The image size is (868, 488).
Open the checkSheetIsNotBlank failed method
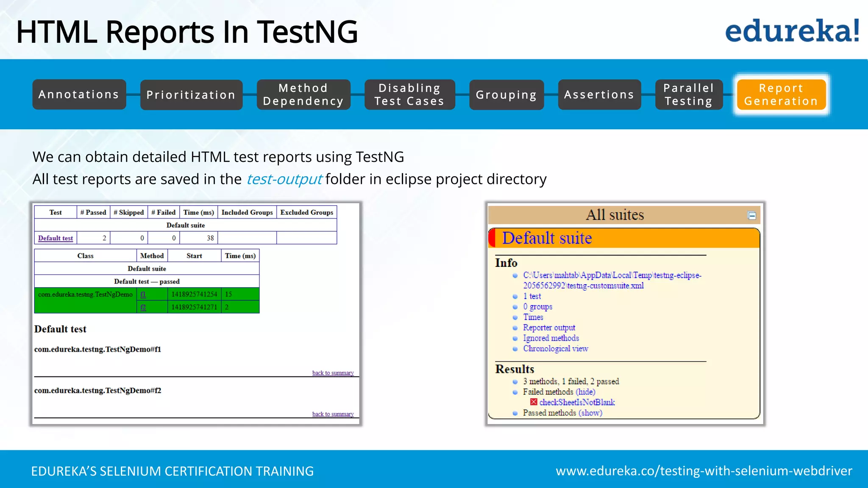tap(577, 402)
